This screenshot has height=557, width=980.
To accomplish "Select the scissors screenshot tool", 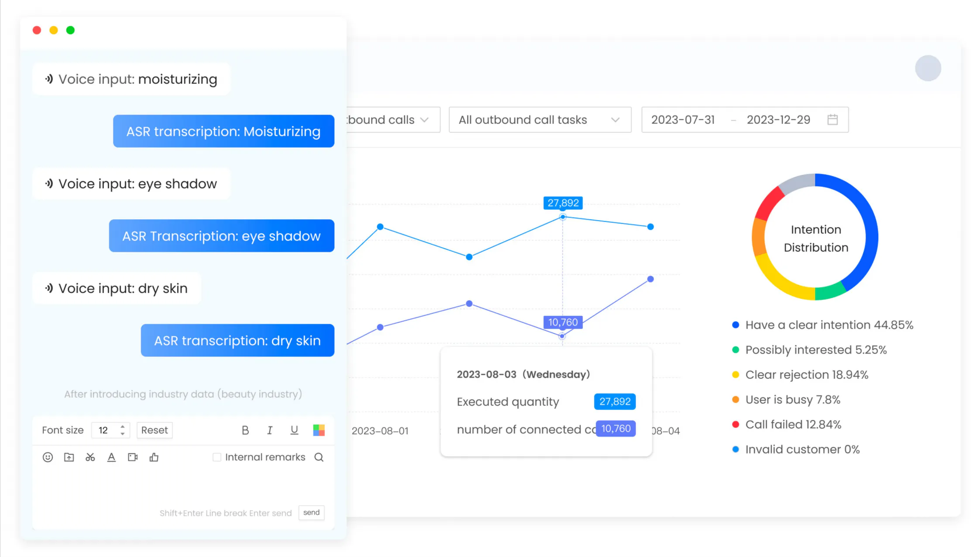I will 90,457.
